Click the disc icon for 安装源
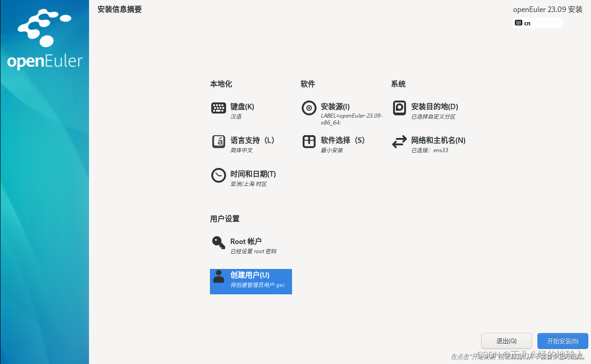Viewport: 591px width, 364px height. pos(309,108)
